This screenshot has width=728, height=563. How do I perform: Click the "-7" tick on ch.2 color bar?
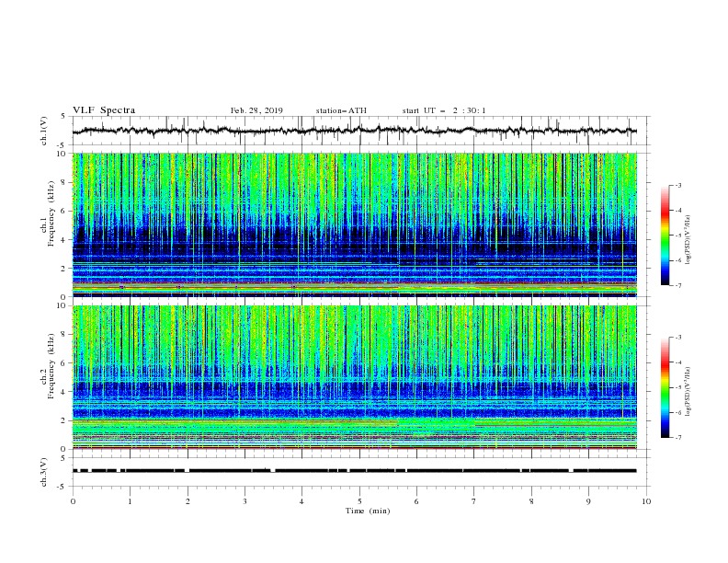click(678, 438)
